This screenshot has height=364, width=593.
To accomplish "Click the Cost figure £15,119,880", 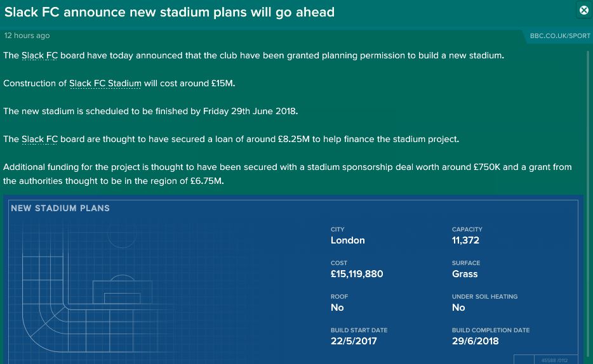I will click(x=357, y=274).
